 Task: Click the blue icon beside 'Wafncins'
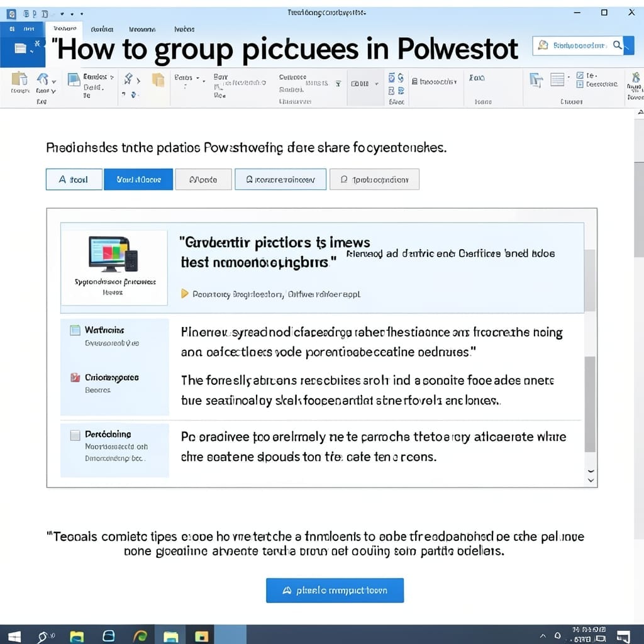[x=75, y=330]
